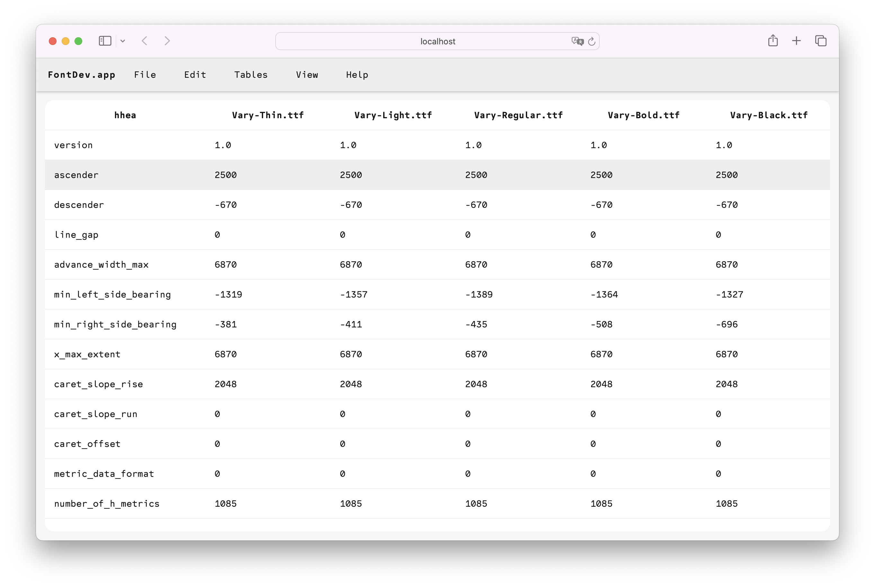The width and height of the screenshot is (875, 588).
Task: Open the sidebar options chevron
Action: [123, 41]
